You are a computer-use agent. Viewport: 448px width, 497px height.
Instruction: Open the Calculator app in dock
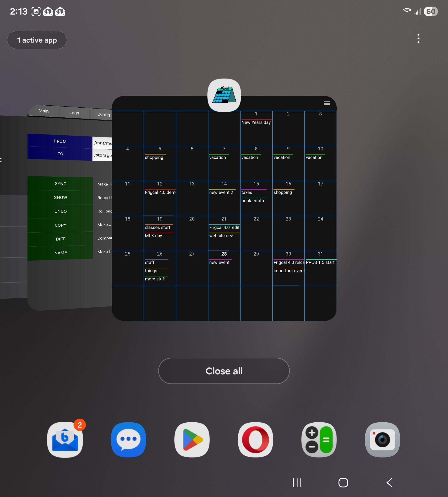click(x=319, y=440)
